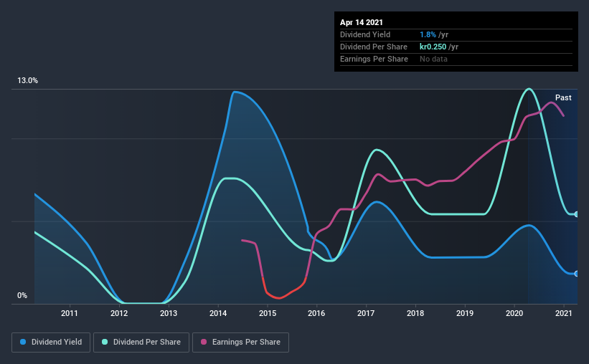Click the 2012 x-axis label

(119, 313)
